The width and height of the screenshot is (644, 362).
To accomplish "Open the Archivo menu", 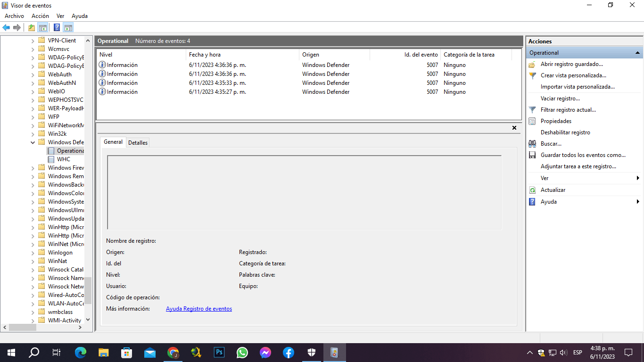I will pyautogui.click(x=14, y=16).
